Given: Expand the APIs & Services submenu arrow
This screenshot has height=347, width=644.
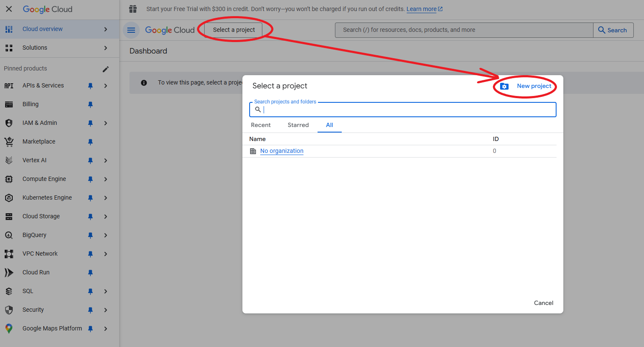Looking at the screenshot, I should (x=106, y=86).
